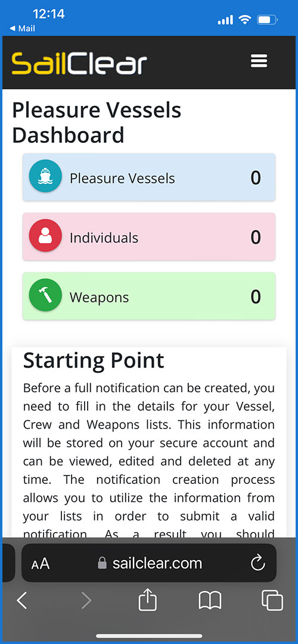The height and width of the screenshot is (644, 298).
Task: Reload the page with the refresh icon
Action: coord(257,564)
